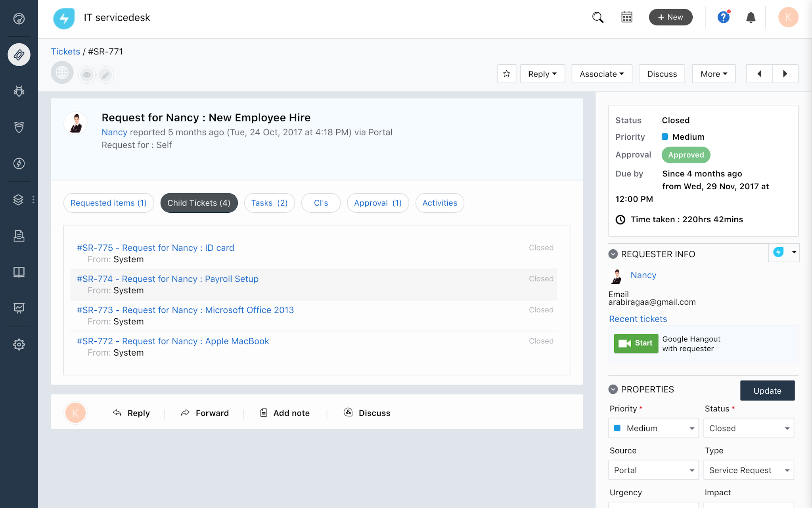The image size is (812, 508).
Task: Collapse the PROPERTIES section
Action: pos(613,389)
